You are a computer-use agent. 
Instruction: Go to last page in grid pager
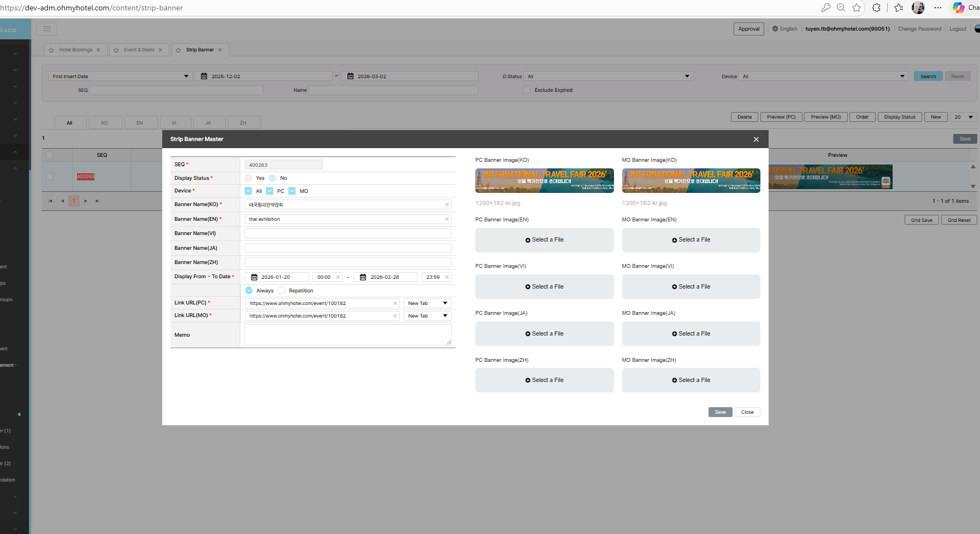[97, 201]
